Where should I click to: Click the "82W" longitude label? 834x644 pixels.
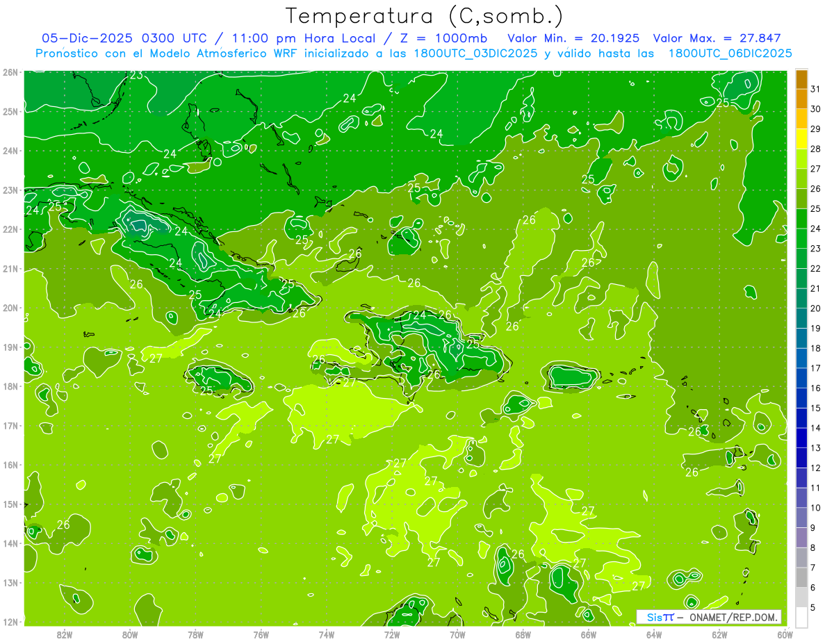click(65, 634)
